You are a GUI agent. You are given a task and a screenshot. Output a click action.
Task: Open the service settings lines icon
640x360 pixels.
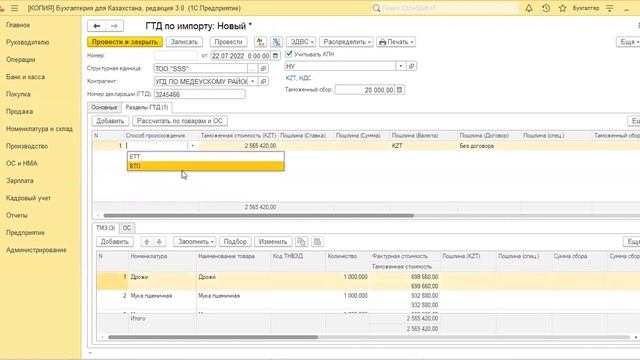tap(609, 8)
